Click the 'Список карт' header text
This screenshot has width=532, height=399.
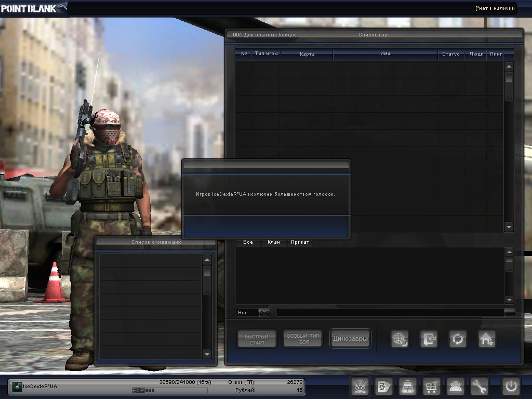tap(374, 35)
